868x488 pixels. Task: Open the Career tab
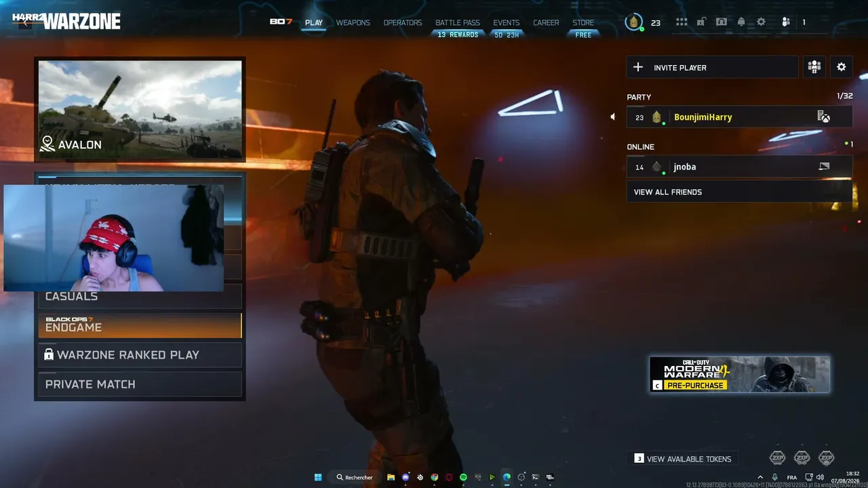click(546, 22)
